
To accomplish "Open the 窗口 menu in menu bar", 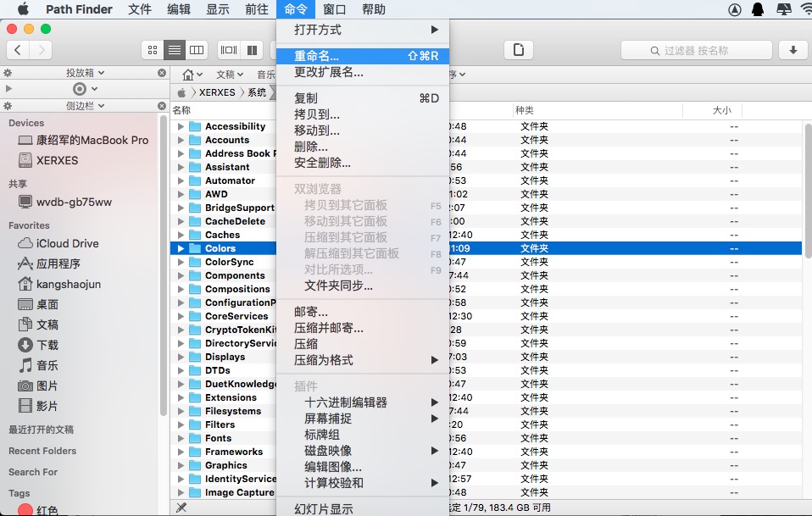I will (334, 9).
